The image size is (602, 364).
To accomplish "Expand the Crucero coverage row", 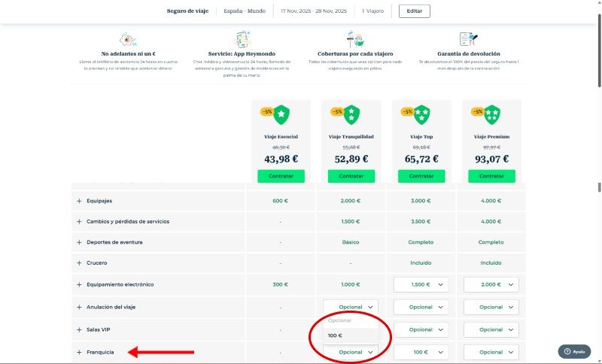I will 79,263.
